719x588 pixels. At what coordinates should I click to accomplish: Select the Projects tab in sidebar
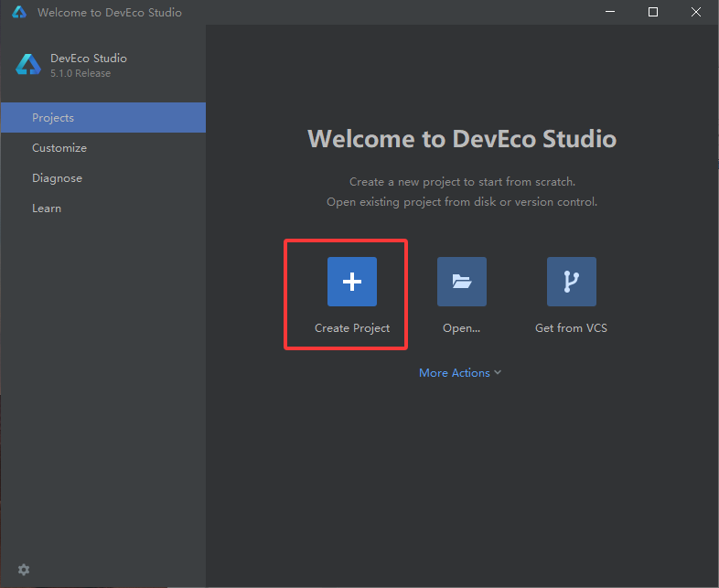coord(103,118)
